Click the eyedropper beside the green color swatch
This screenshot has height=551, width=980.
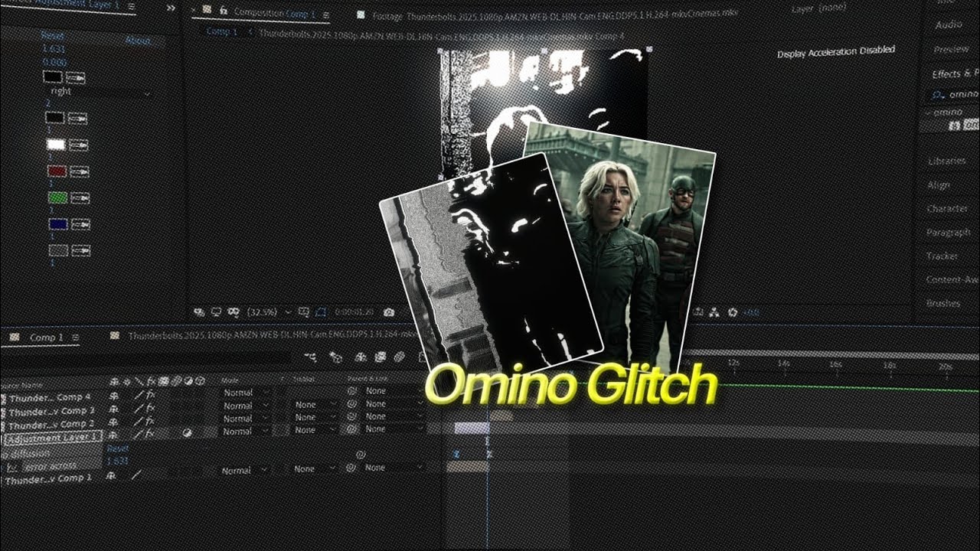pyautogui.click(x=78, y=197)
